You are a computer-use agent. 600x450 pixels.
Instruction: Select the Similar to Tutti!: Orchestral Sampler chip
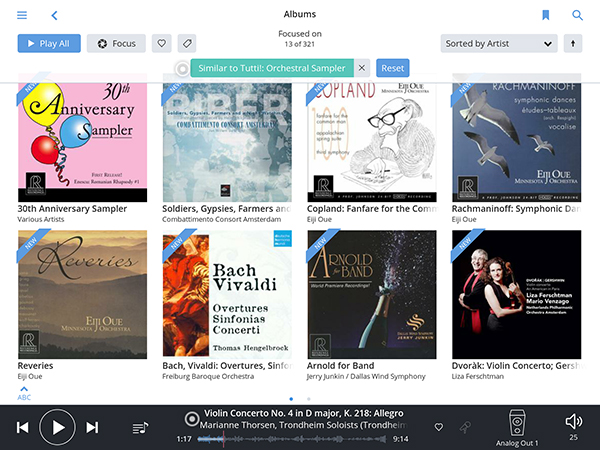[x=272, y=68]
